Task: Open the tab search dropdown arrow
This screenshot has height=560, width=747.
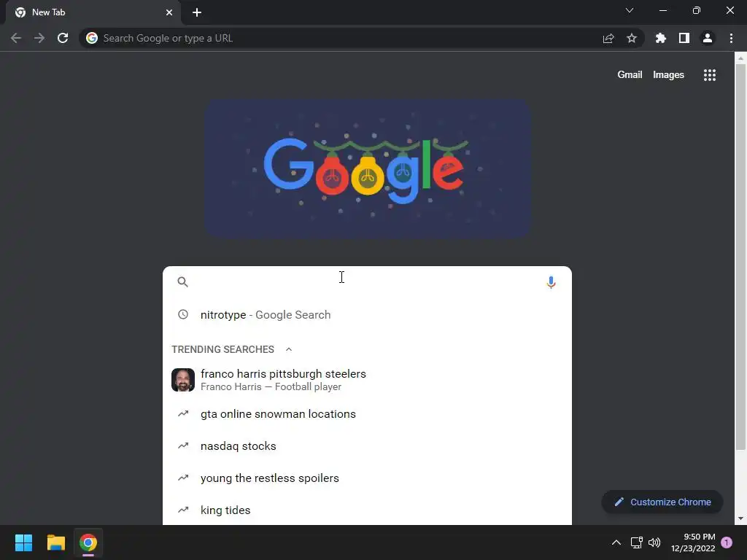Action: [630, 10]
